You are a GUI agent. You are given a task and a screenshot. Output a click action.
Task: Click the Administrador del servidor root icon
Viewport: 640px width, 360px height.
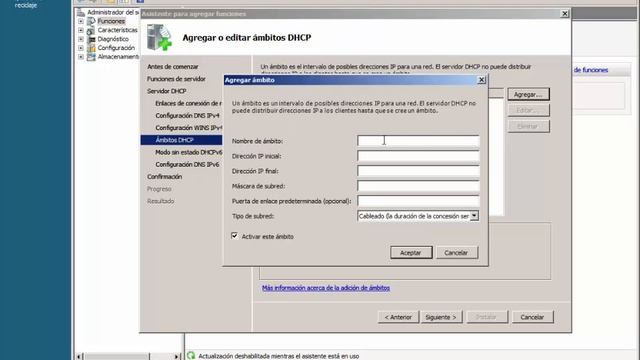pos(81,13)
